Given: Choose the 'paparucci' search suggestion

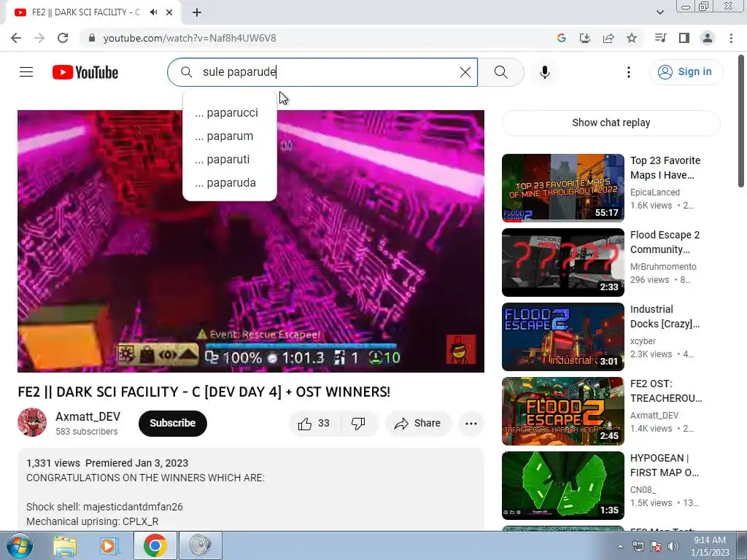Looking at the screenshot, I should click(230, 113).
